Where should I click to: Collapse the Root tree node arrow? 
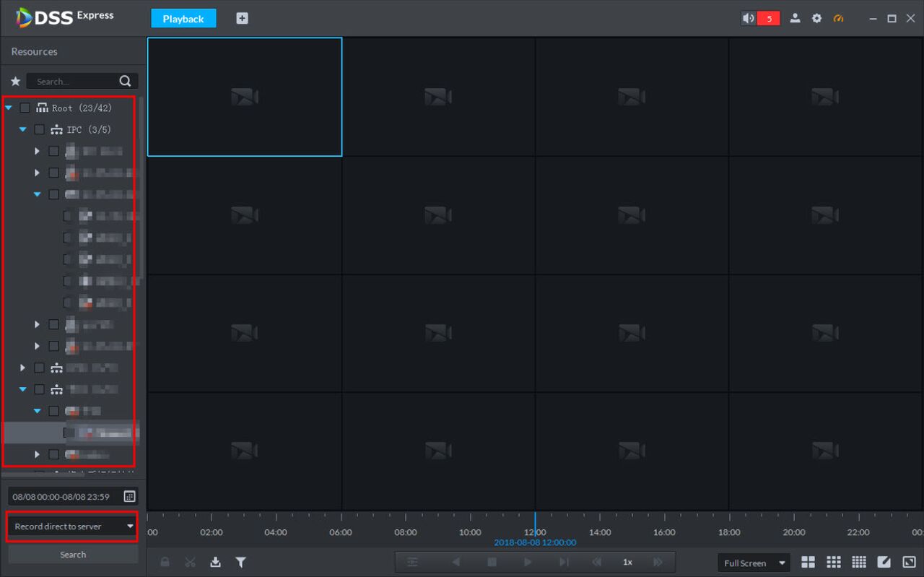point(9,108)
